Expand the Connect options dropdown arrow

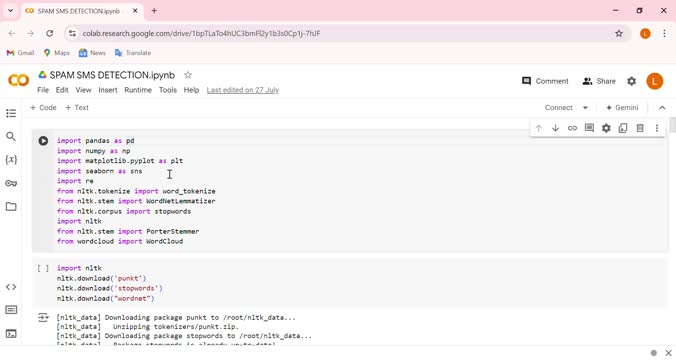click(585, 108)
